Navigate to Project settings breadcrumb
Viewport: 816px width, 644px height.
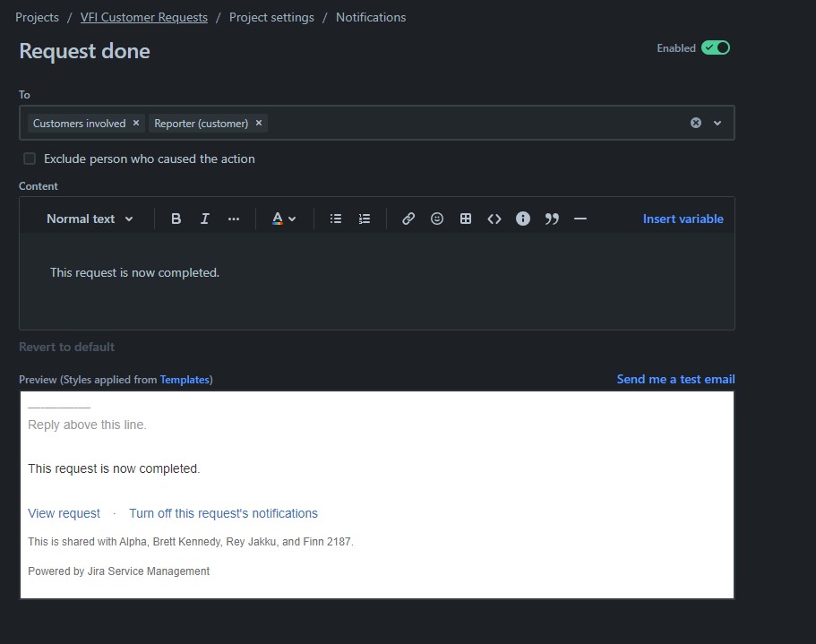[x=271, y=17]
